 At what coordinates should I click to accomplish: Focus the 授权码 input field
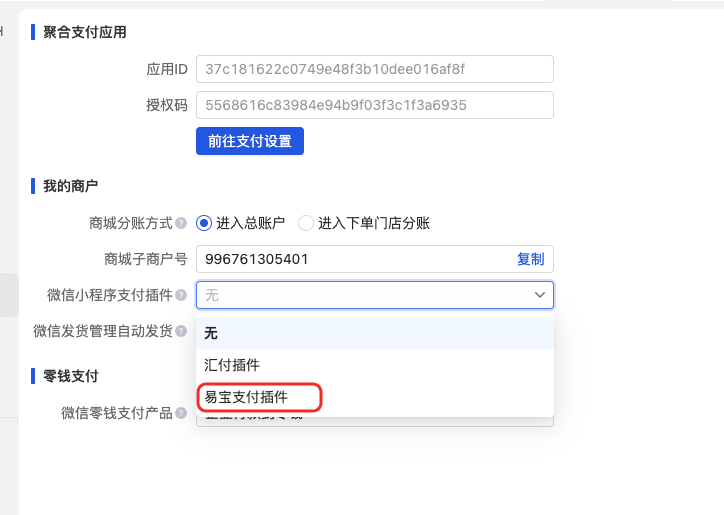pos(374,105)
